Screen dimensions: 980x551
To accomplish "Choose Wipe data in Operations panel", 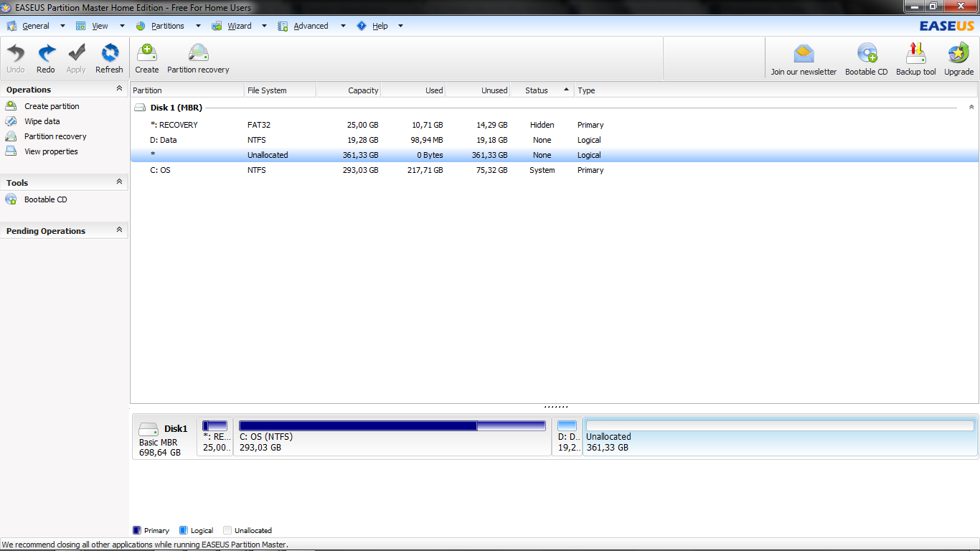I will 42,121.
